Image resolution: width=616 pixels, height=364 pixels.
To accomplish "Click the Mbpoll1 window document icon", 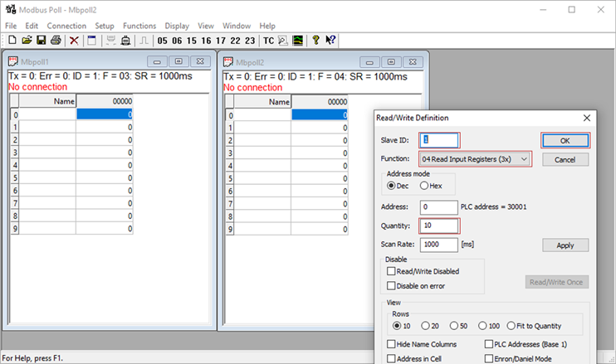I will [x=13, y=61].
